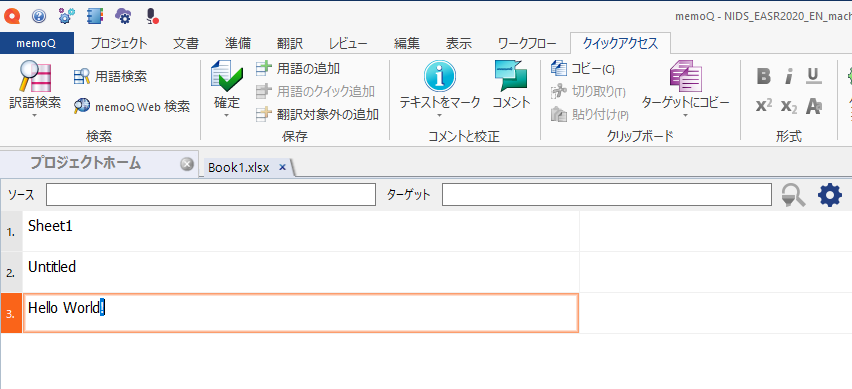This screenshot has height=389, width=852.
Task: Close the Book1.xlsx tab
Action: point(282,167)
